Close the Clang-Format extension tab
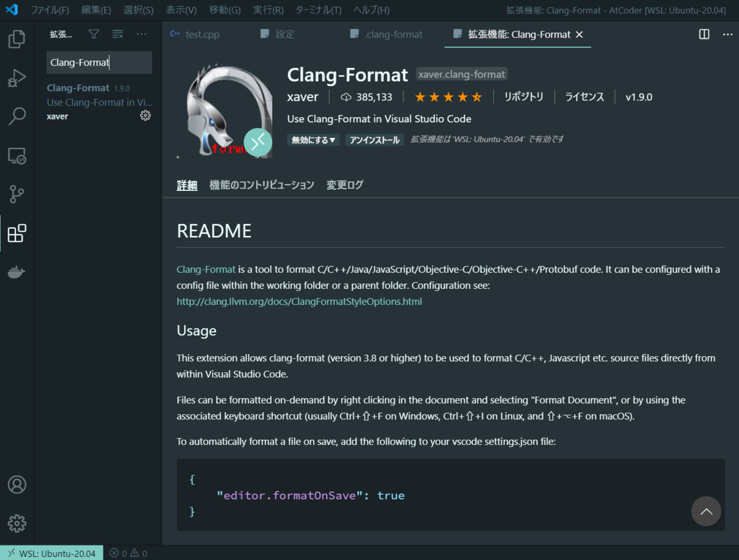739x560 pixels. tap(579, 34)
